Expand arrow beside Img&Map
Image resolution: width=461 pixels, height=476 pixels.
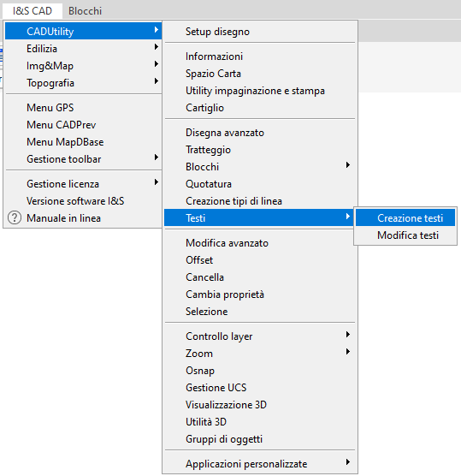pos(157,63)
